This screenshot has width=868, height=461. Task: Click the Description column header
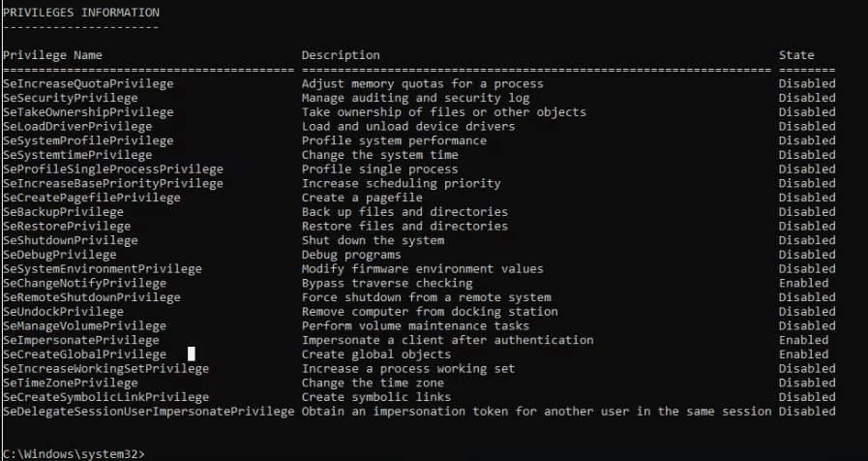click(x=341, y=55)
